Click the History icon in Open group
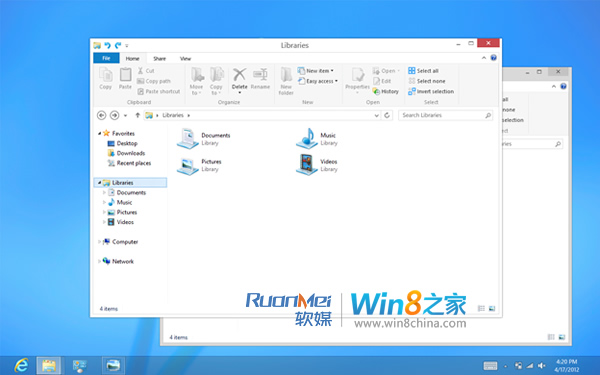The height and width of the screenshot is (375, 600). [376, 91]
